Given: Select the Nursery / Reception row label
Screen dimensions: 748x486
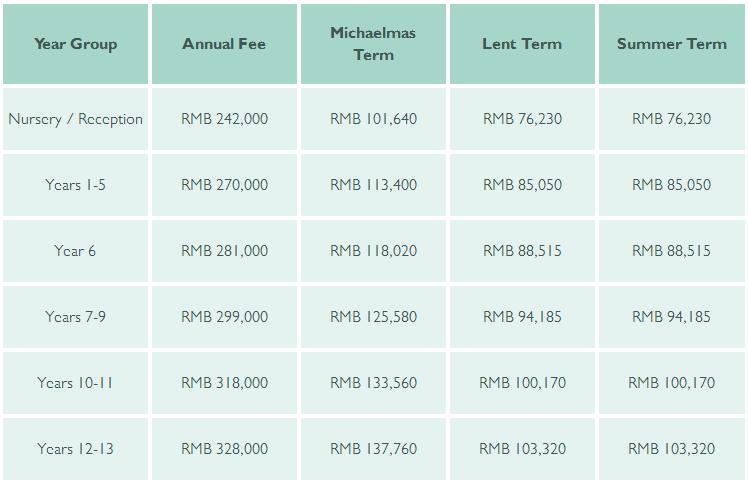Looking at the screenshot, I should tap(75, 119).
